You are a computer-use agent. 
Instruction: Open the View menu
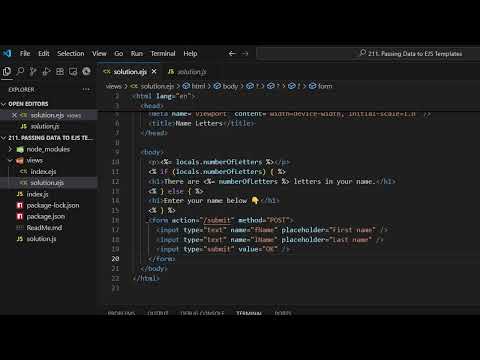point(99,53)
